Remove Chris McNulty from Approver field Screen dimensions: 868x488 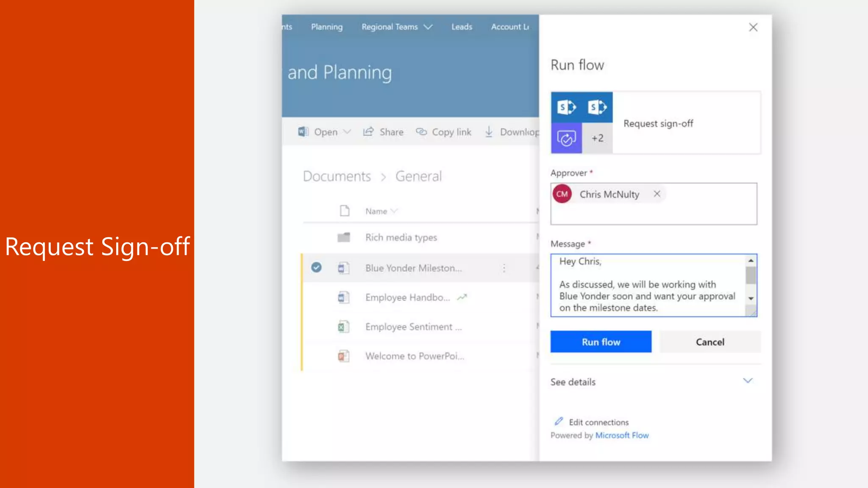point(657,194)
